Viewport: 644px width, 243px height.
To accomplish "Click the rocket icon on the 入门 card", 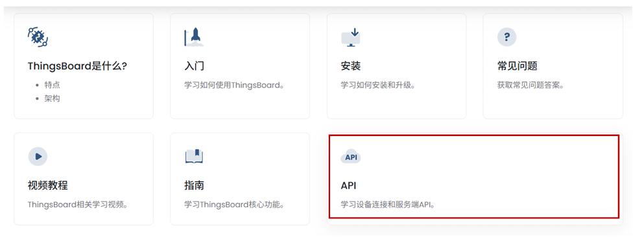I will (194, 37).
